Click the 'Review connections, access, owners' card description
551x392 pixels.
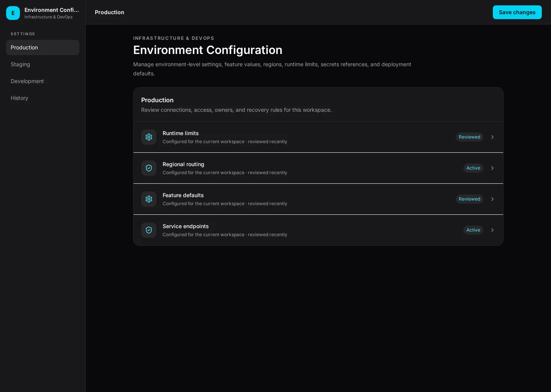point(236,110)
